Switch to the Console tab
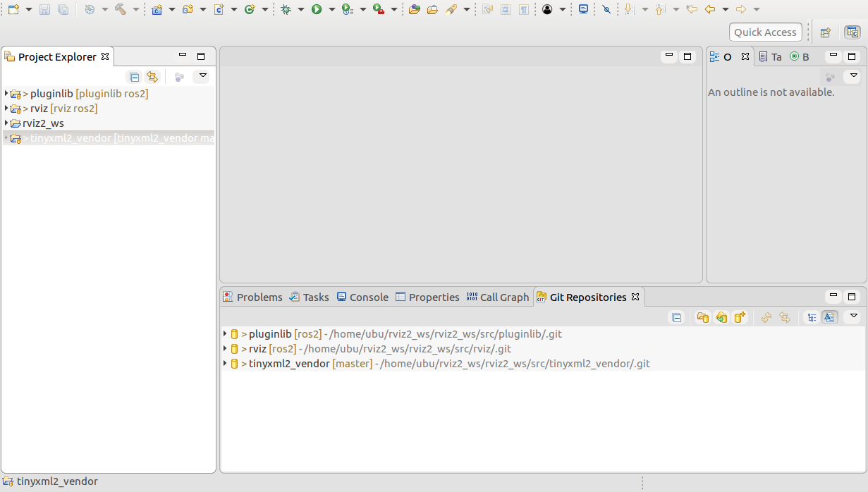This screenshot has height=492, width=868. pos(362,297)
